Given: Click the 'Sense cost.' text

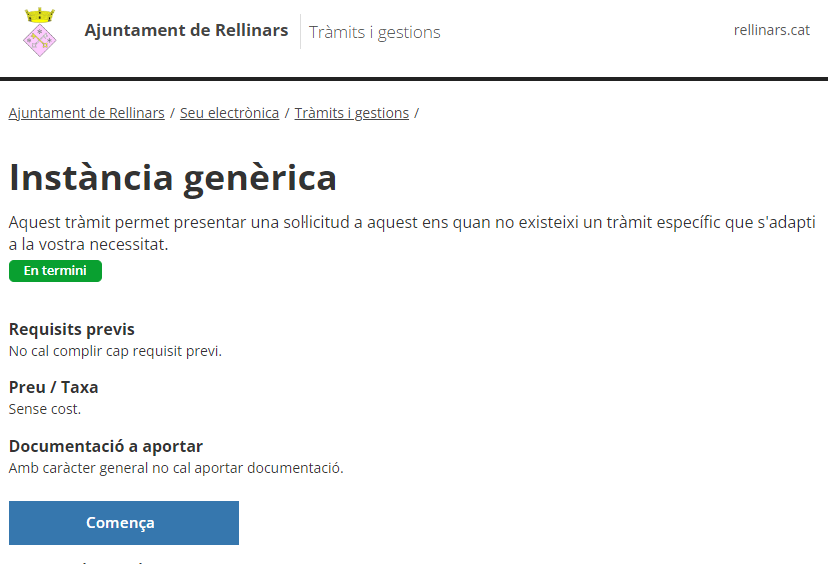Looking at the screenshot, I should coord(45,409).
